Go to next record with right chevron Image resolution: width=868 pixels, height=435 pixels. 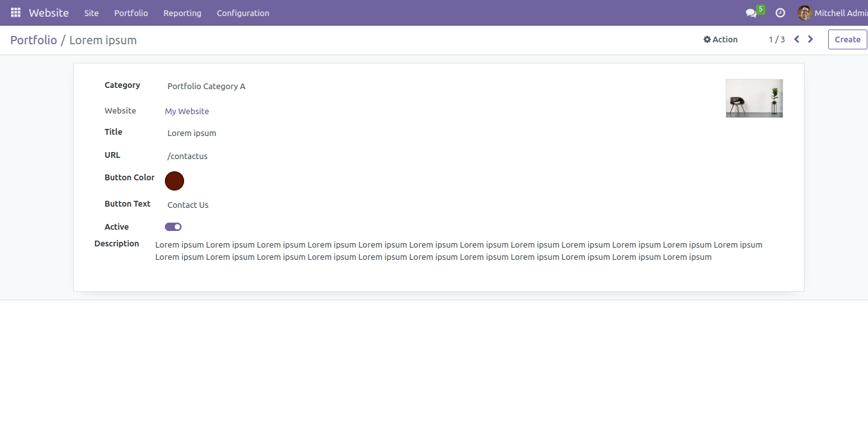811,39
